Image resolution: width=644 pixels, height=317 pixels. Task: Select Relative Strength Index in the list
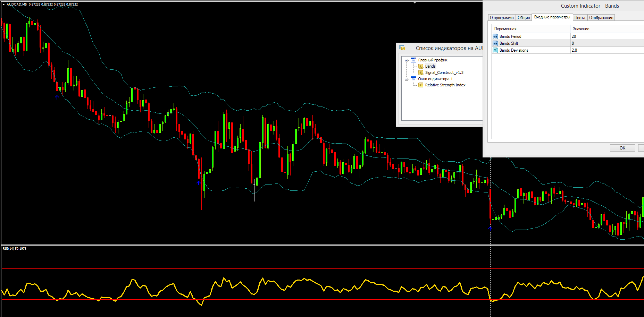click(x=445, y=85)
